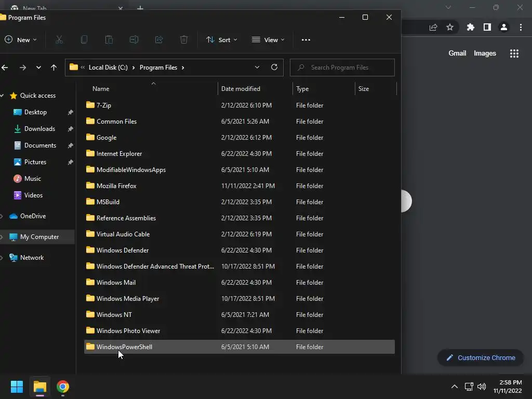Select the Google folder
The height and width of the screenshot is (399, 532).
pos(239,137)
